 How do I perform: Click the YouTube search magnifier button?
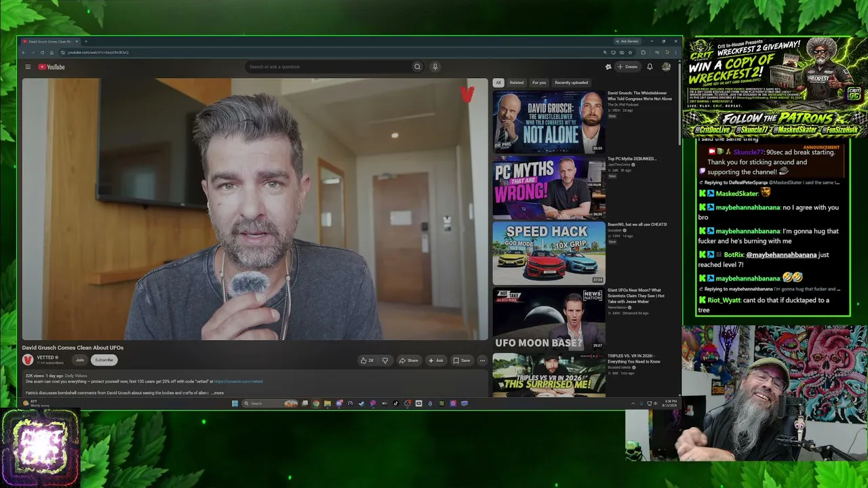(x=417, y=67)
